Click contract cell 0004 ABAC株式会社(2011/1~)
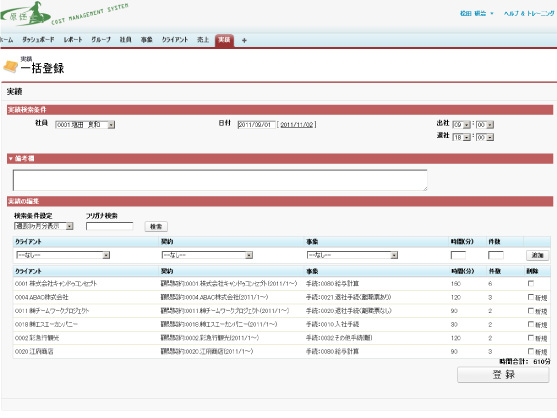 (215, 297)
